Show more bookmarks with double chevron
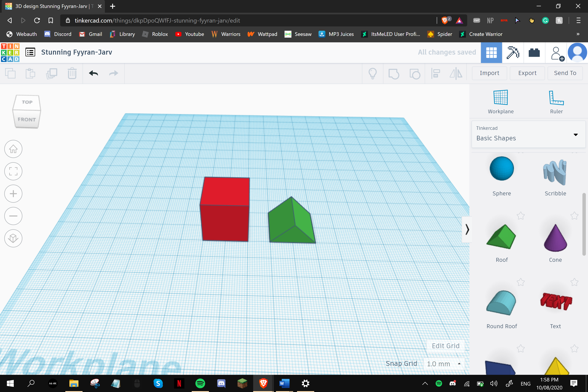 pyautogui.click(x=578, y=34)
